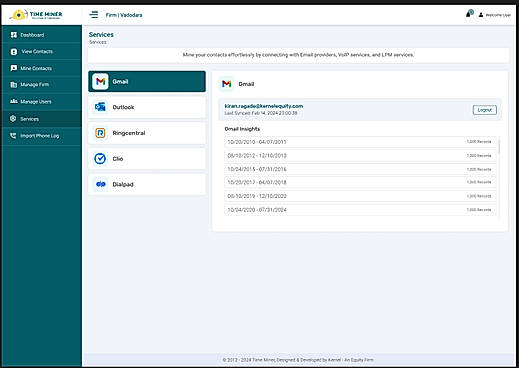Click the Services page title
Screen dimensions: 519x368
101,34
